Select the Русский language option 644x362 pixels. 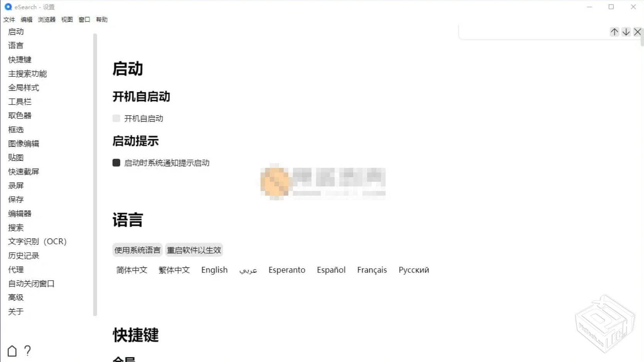(414, 270)
